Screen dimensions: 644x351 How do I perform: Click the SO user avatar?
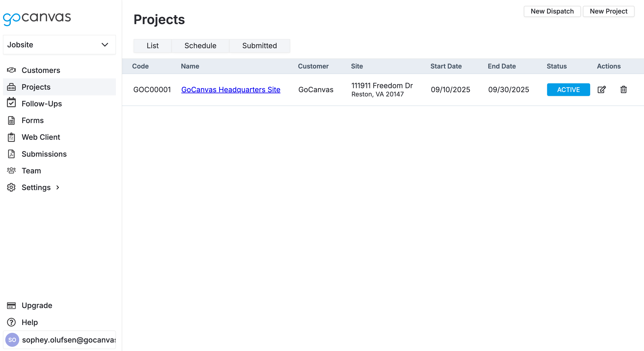click(x=12, y=340)
